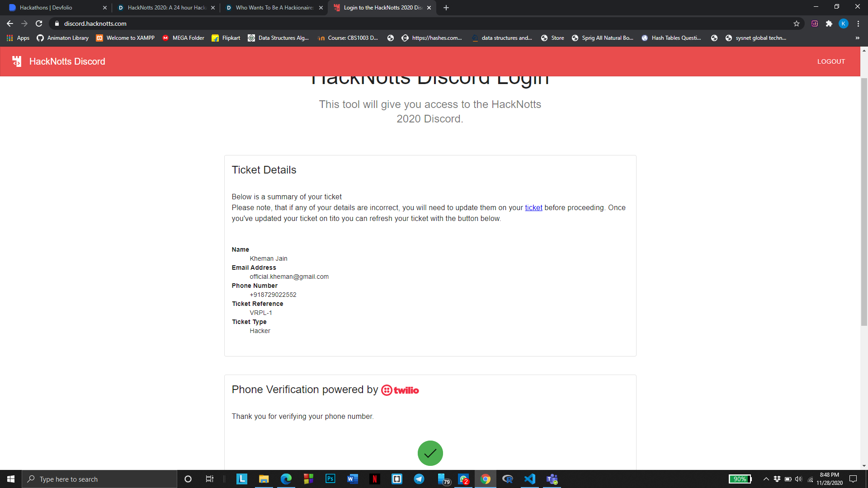Expand the hidden bookmarks overflow chevron
The height and width of the screenshot is (488, 868).
coord(857,38)
